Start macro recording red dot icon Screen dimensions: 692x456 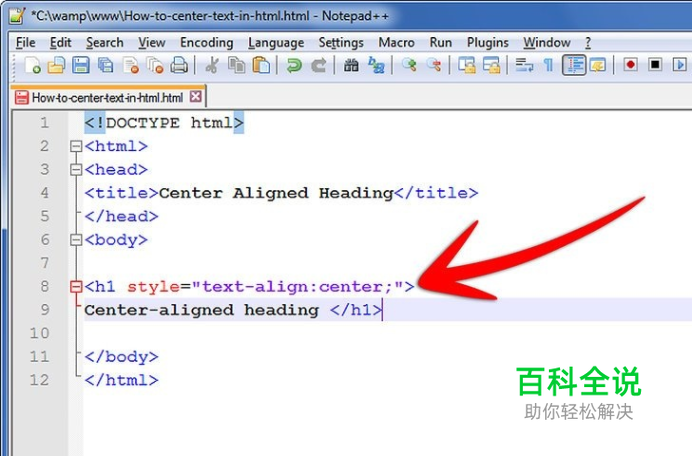click(x=631, y=65)
